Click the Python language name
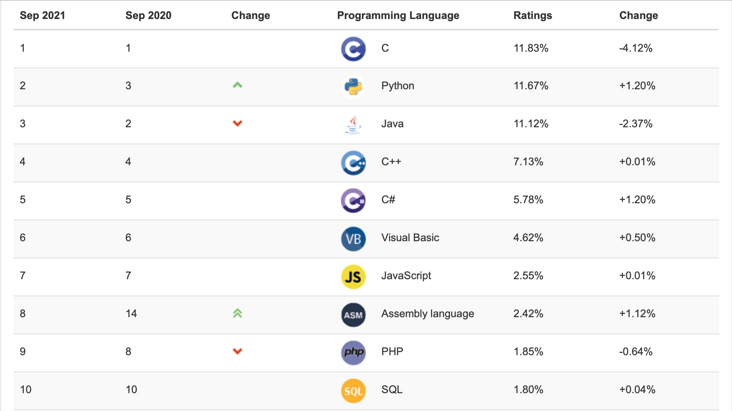The width and height of the screenshot is (732, 411). tap(397, 86)
